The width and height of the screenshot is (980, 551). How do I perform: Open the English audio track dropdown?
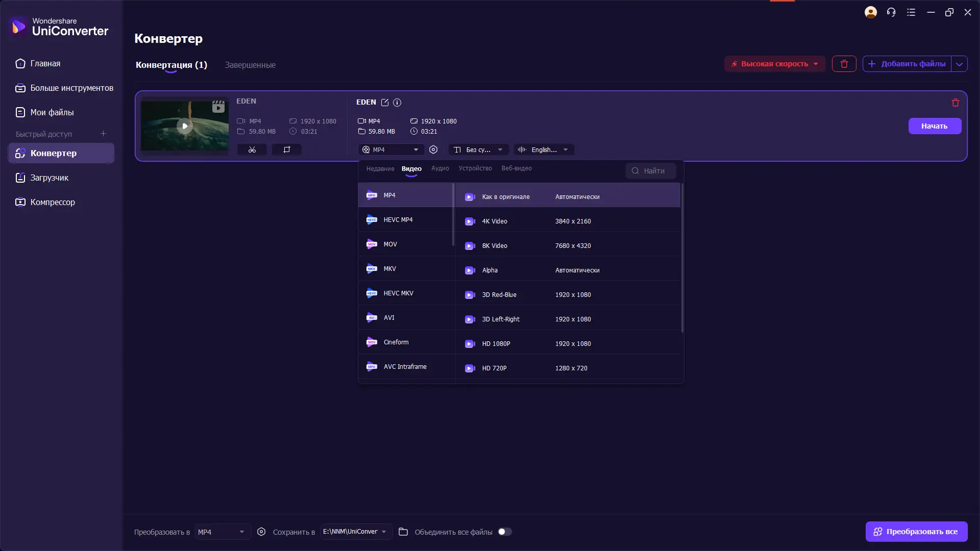[544, 149]
